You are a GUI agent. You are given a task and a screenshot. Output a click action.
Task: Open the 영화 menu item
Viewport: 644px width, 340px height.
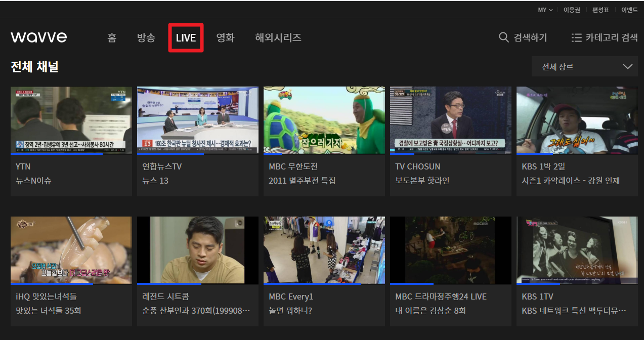[225, 37]
